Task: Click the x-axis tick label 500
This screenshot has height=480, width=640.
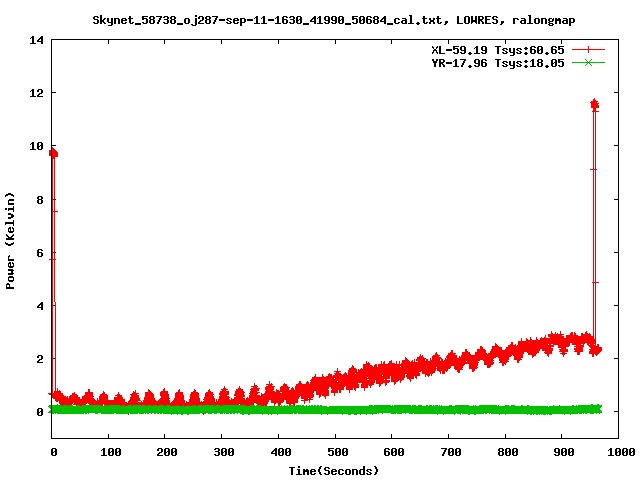Action: point(338,452)
